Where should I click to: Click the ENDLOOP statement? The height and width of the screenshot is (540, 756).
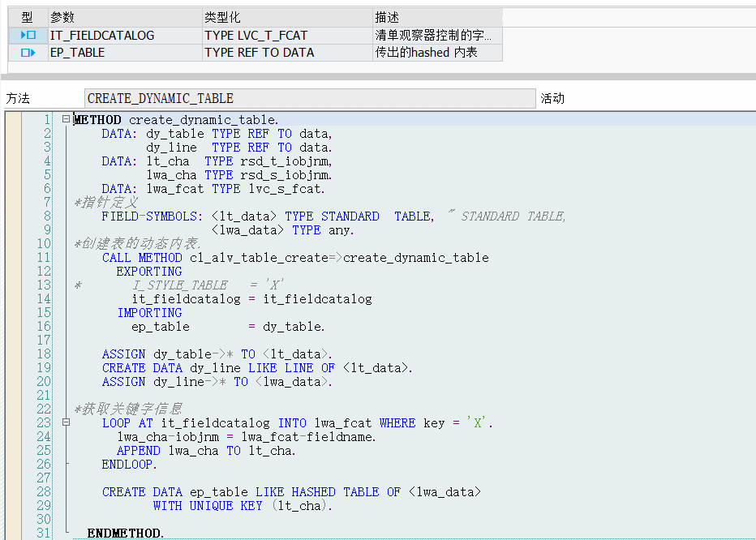click(129, 465)
